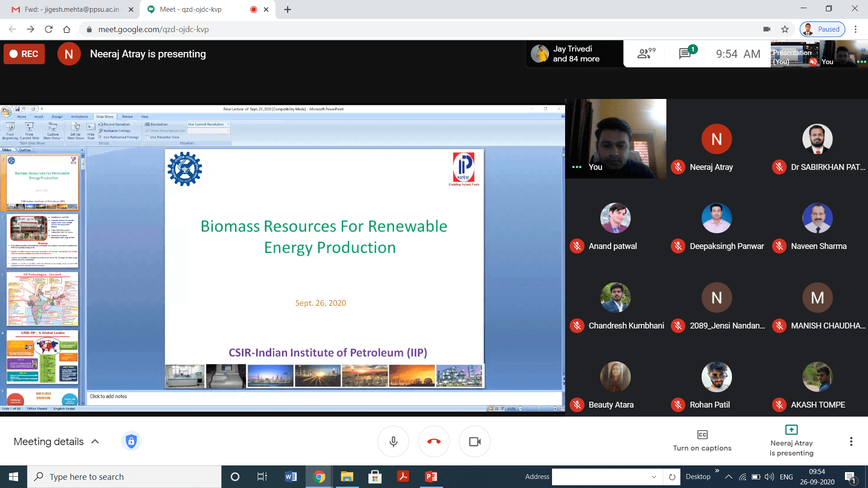Image resolution: width=868 pixels, height=488 pixels.
Task: Click the camera permission icon in address bar
Action: pos(767,29)
